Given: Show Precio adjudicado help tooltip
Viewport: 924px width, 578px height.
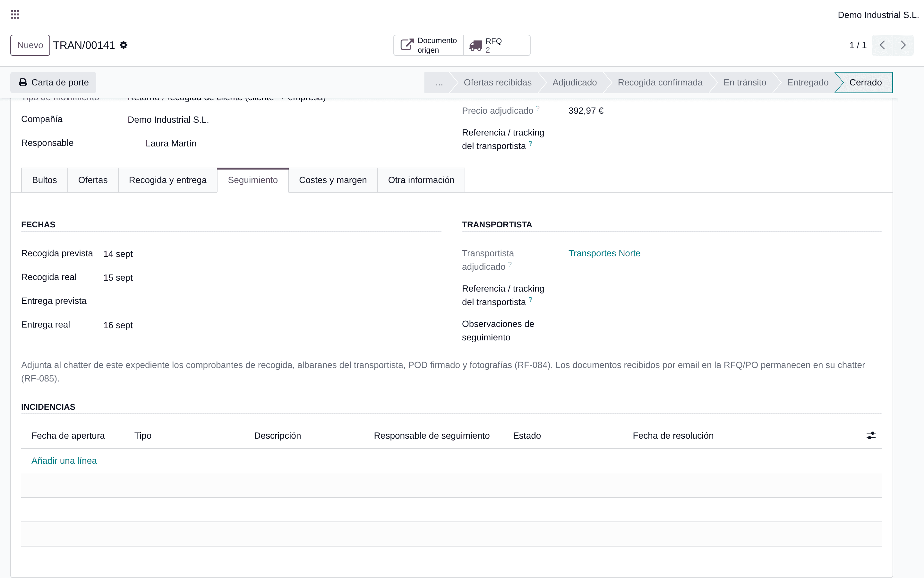Looking at the screenshot, I should [x=538, y=108].
